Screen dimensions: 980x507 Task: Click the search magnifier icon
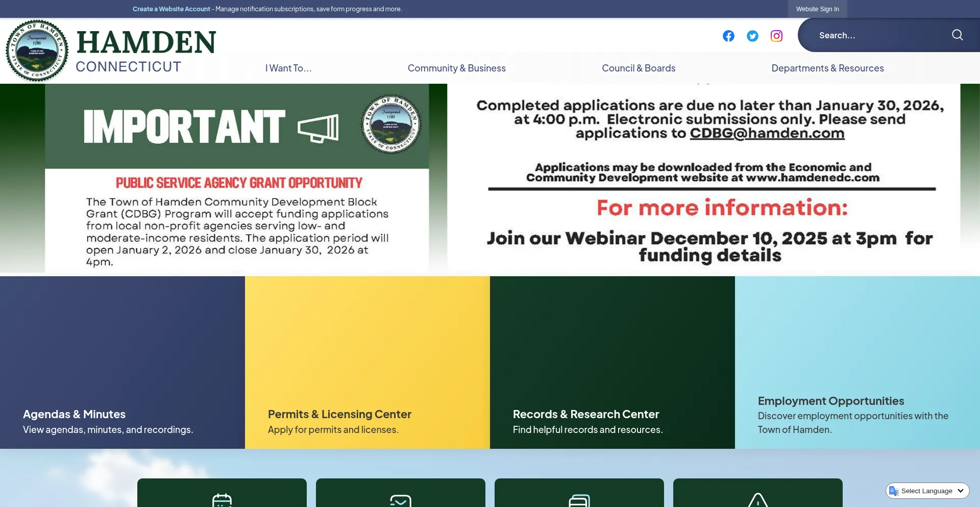(x=958, y=35)
